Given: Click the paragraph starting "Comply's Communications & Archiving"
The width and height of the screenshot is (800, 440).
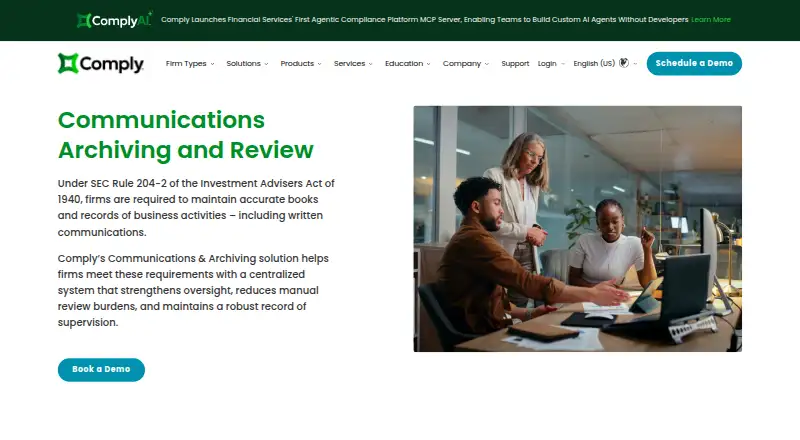Looking at the screenshot, I should (193, 290).
